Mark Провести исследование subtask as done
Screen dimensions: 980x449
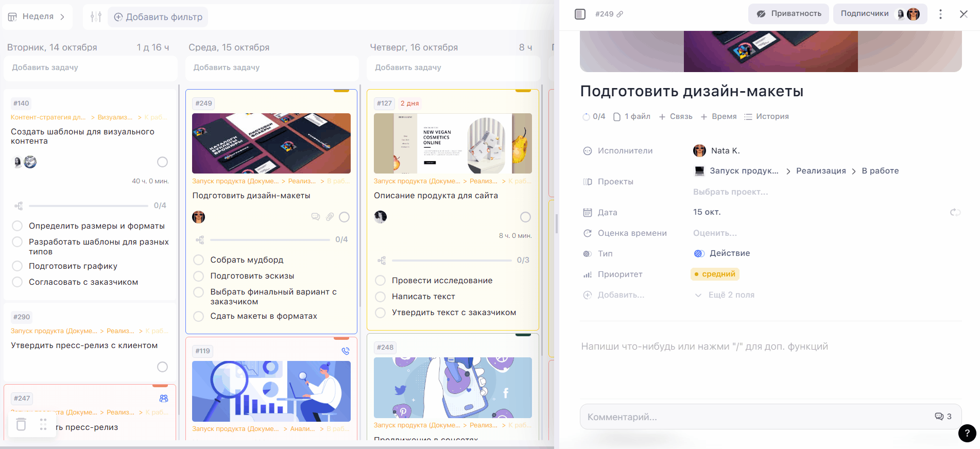[x=380, y=281]
